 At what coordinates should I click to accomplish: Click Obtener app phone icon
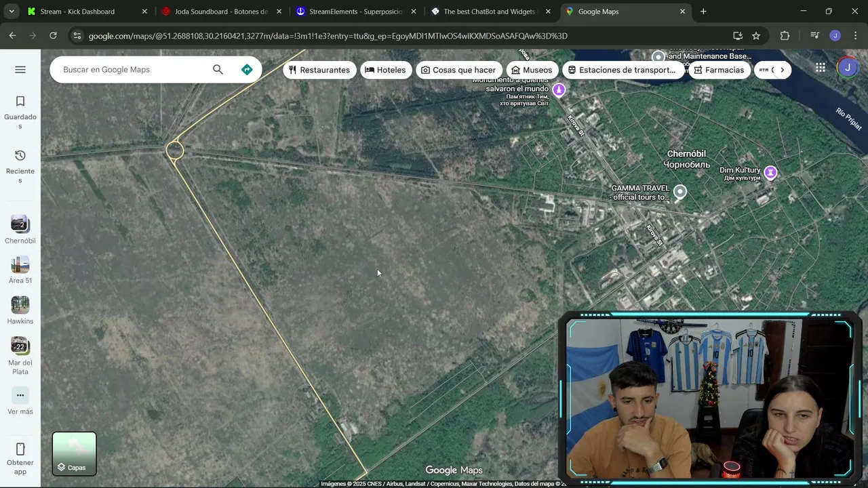(x=20, y=449)
